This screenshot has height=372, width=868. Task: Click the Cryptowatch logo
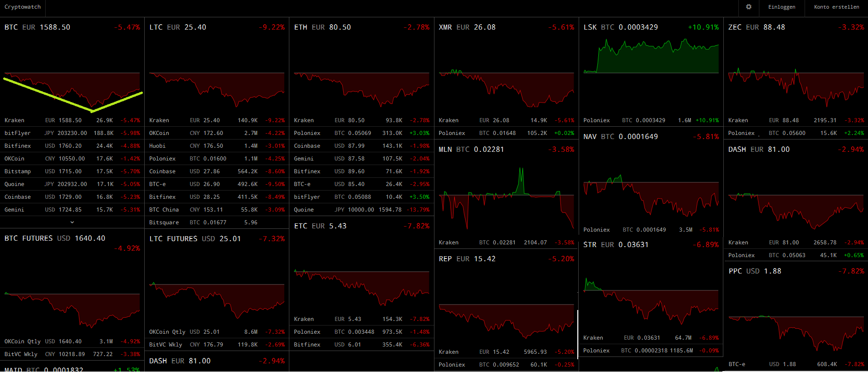coord(23,7)
